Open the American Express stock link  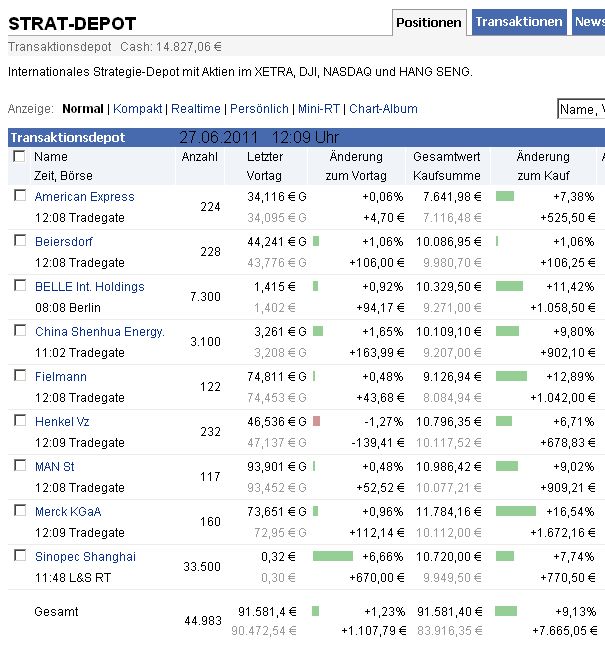tap(84, 197)
